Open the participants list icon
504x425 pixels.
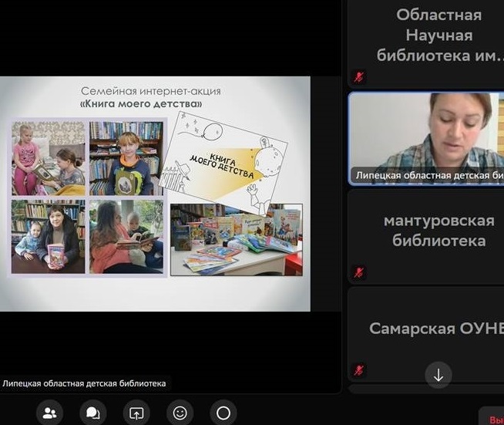[49, 413]
